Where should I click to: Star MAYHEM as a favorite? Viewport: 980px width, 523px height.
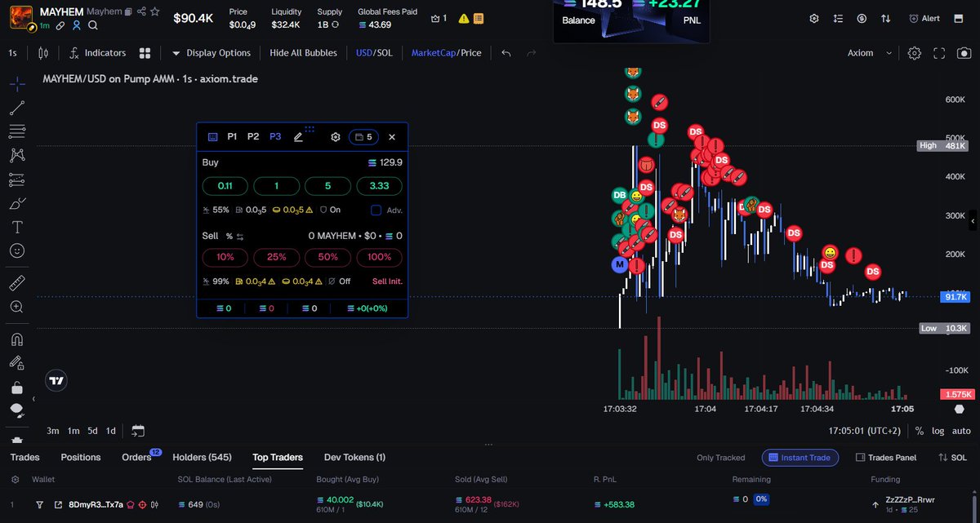(x=155, y=12)
